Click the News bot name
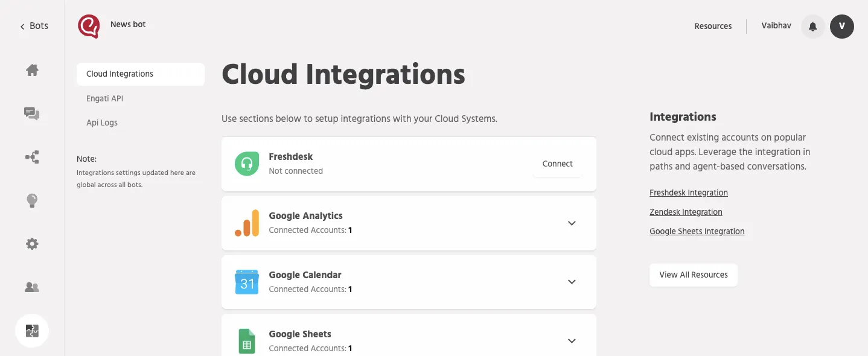The image size is (868, 356). [128, 24]
